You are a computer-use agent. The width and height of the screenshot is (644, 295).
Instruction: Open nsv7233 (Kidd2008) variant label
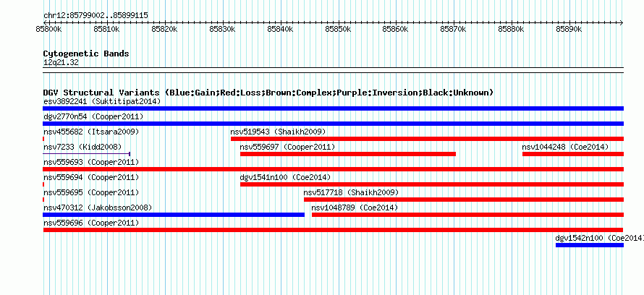(82, 147)
